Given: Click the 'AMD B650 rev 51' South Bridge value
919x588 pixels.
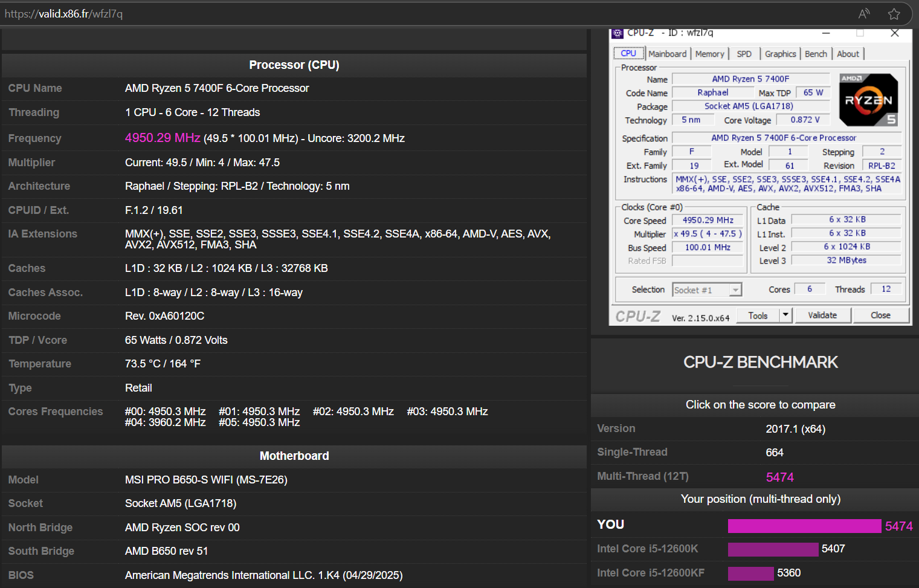Looking at the screenshot, I should [166, 551].
